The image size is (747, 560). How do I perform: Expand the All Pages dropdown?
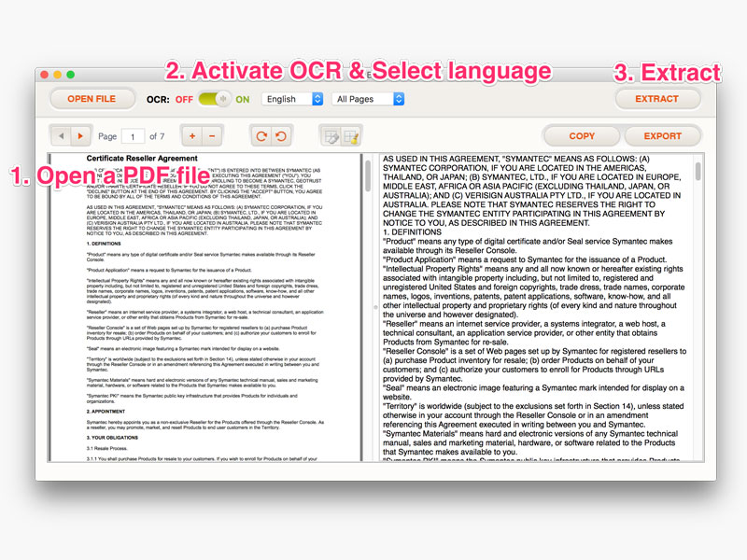tap(368, 99)
